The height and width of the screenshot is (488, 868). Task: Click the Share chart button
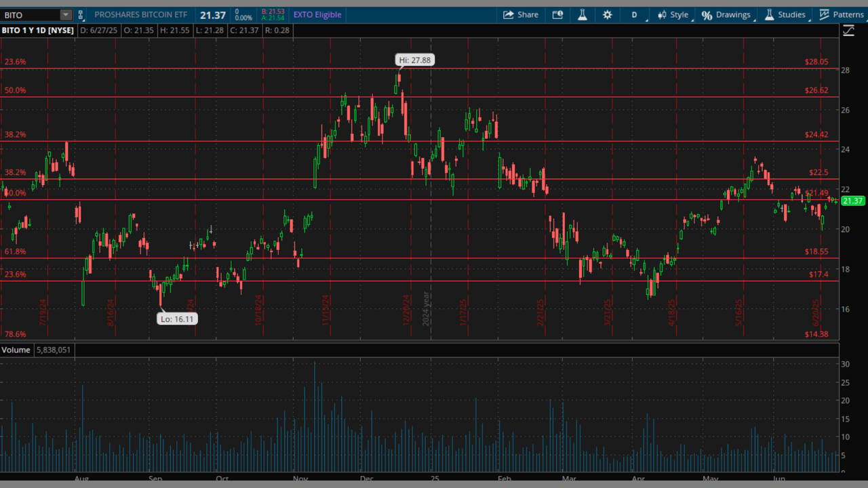[520, 15]
